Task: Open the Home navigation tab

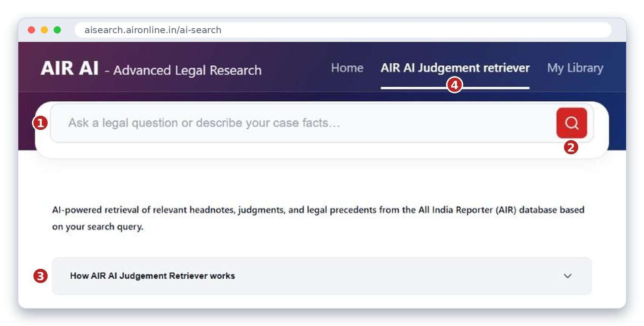Action: click(x=347, y=68)
